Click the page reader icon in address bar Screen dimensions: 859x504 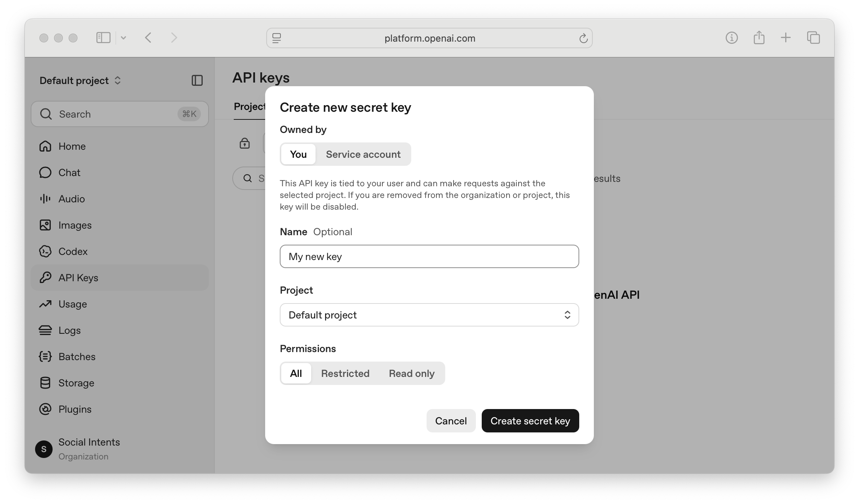pyautogui.click(x=277, y=38)
